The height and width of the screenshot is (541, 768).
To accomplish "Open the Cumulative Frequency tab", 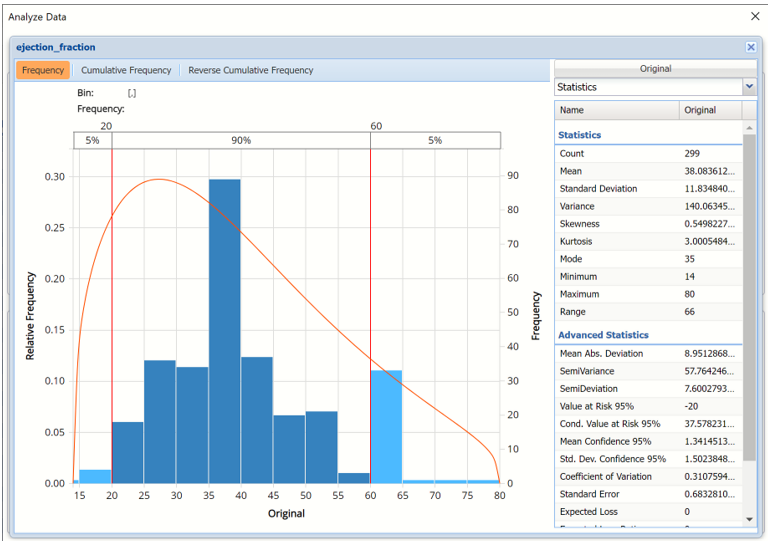I will pyautogui.click(x=126, y=70).
